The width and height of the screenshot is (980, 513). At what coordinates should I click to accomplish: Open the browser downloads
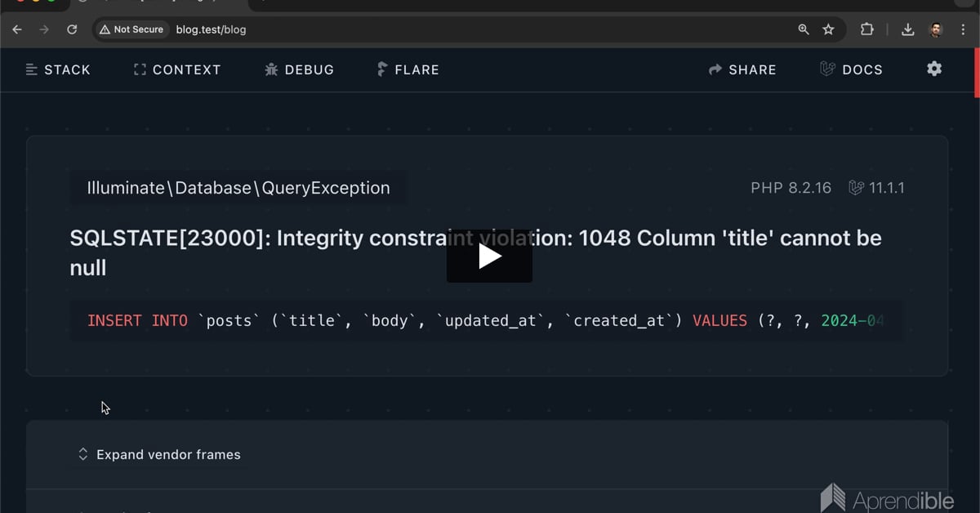[907, 29]
